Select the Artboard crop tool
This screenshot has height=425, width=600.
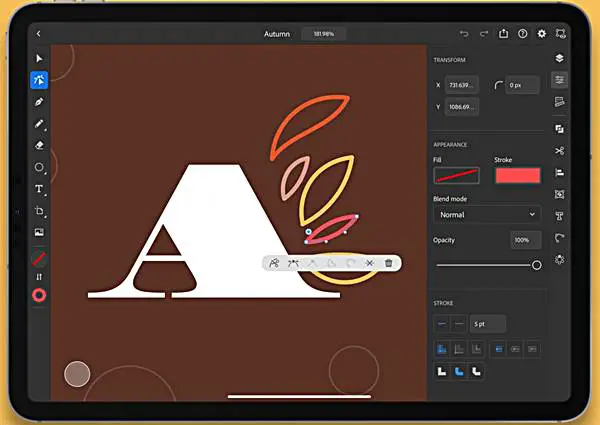click(x=39, y=211)
